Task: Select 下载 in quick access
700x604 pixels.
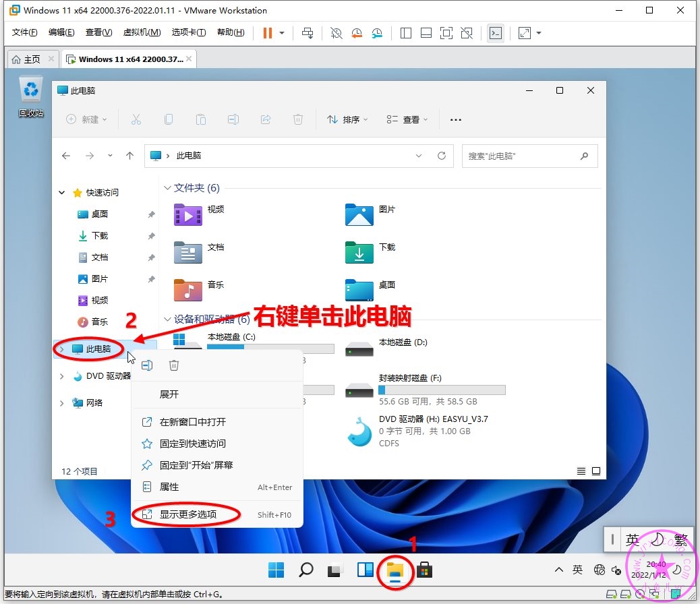Action: (100, 236)
